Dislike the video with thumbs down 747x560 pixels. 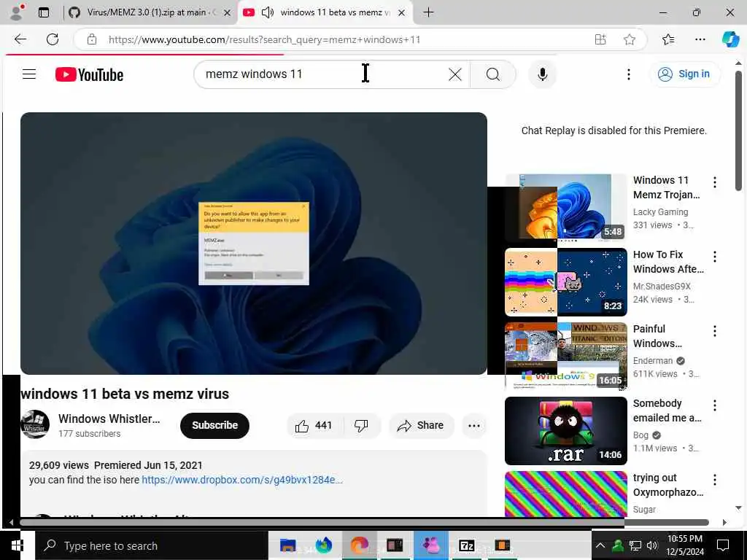[362, 425]
